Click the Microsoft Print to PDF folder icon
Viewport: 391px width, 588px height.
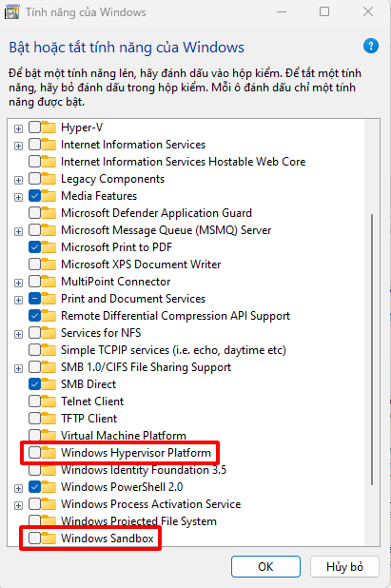pyautogui.click(x=49, y=247)
